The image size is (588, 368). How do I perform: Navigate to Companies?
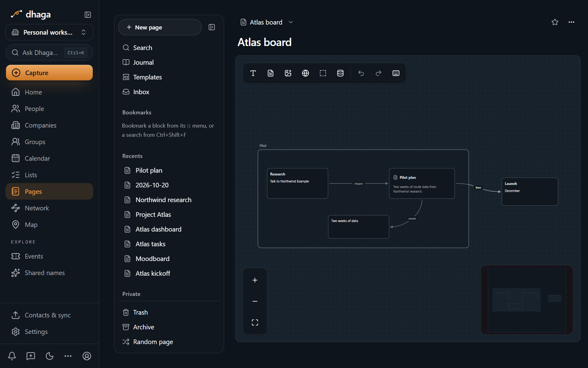point(49,125)
